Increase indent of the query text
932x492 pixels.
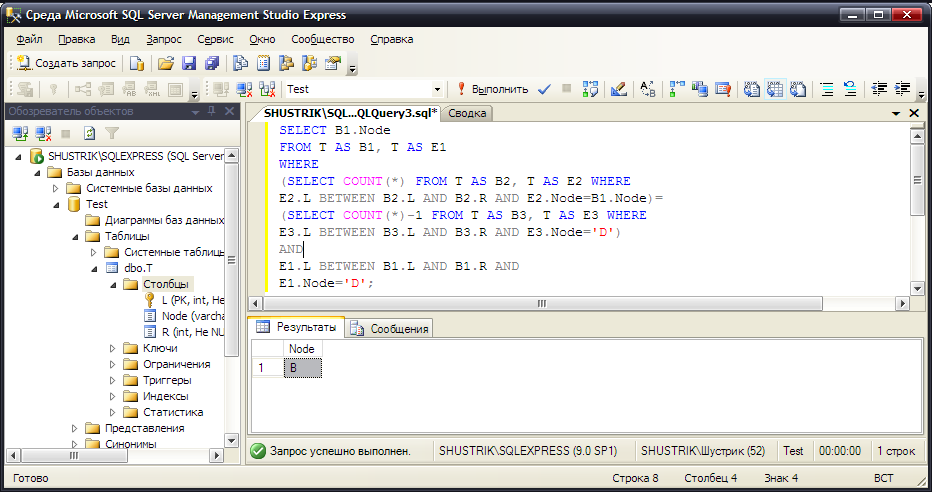pyautogui.click(x=902, y=89)
